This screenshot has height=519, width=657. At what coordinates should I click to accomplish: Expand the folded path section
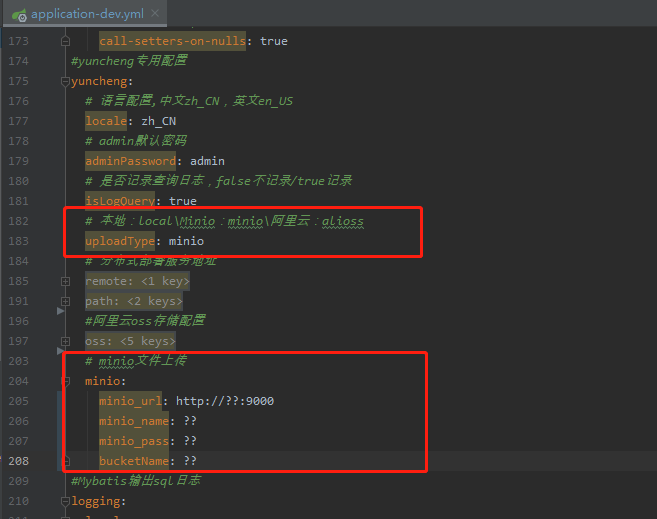[x=65, y=301]
